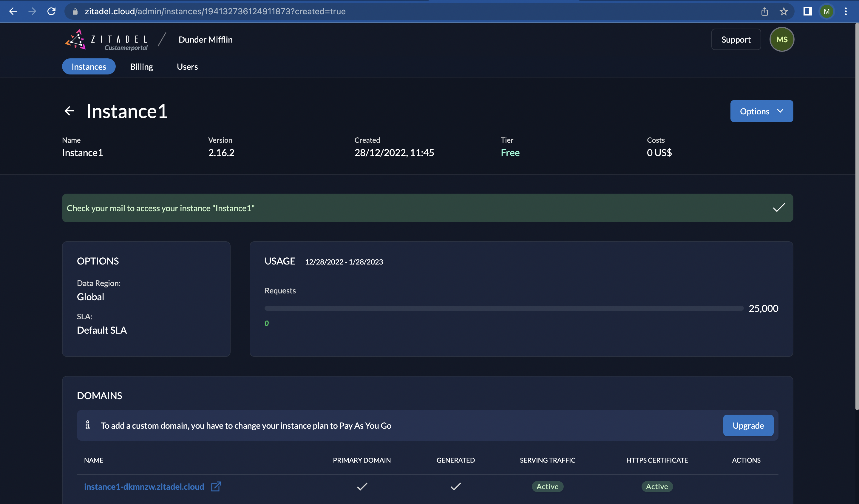This screenshot has height=504, width=859.
Task: Click the browser reload page icon
Action: click(52, 11)
